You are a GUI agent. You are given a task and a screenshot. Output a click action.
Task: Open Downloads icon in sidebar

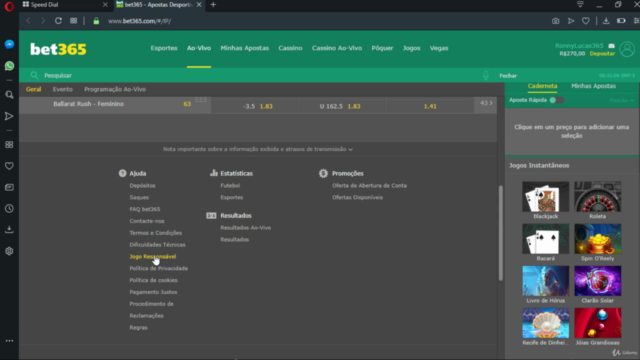[9, 230]
